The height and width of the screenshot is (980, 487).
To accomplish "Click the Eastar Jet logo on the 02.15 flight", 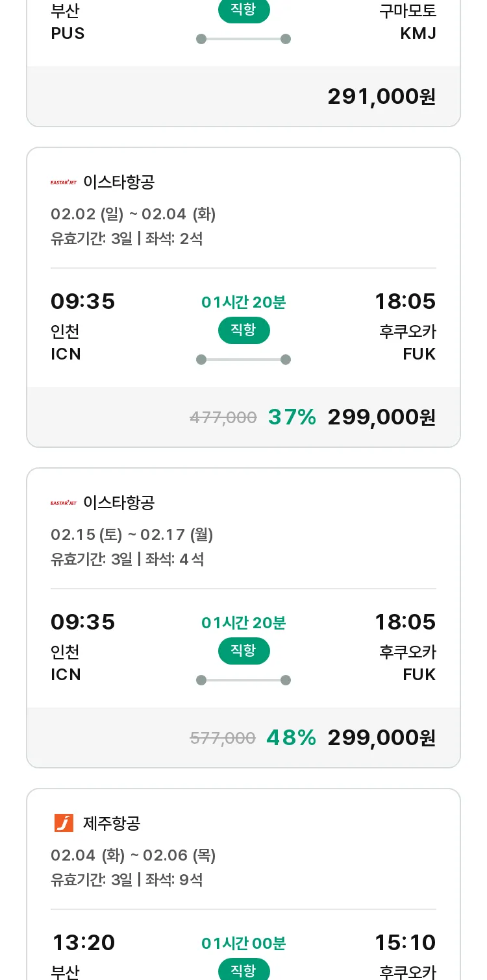I will 64,503.
